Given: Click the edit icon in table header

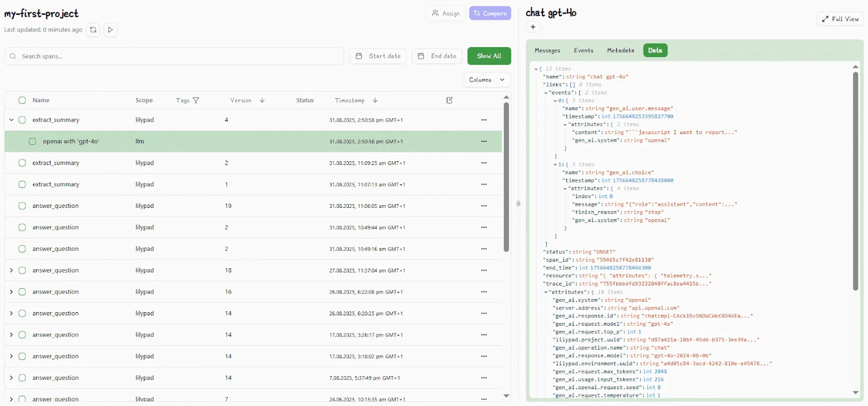Looking at the screenshot, I should click(x=449, y=100).
